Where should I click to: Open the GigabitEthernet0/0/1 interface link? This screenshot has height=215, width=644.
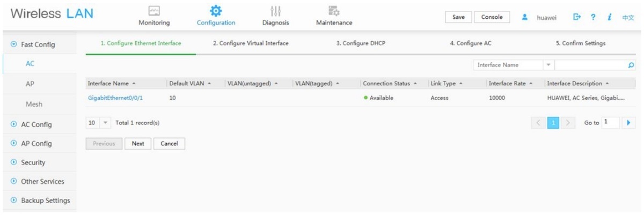point(115,98)
